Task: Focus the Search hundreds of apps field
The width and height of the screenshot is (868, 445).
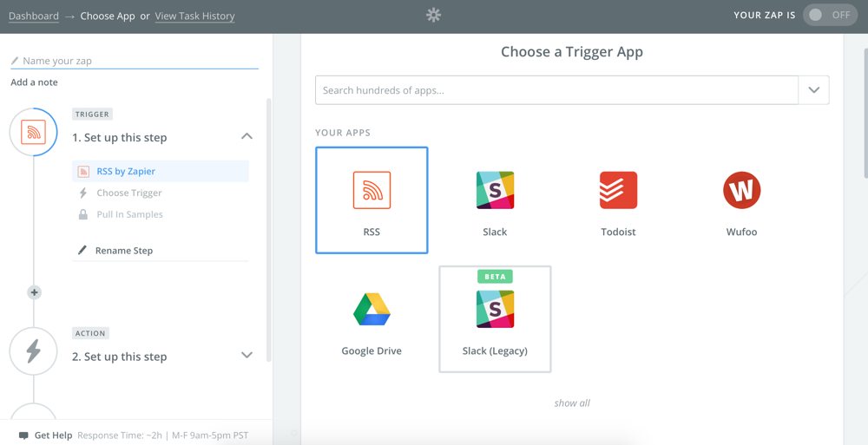Action: (557, 89)
